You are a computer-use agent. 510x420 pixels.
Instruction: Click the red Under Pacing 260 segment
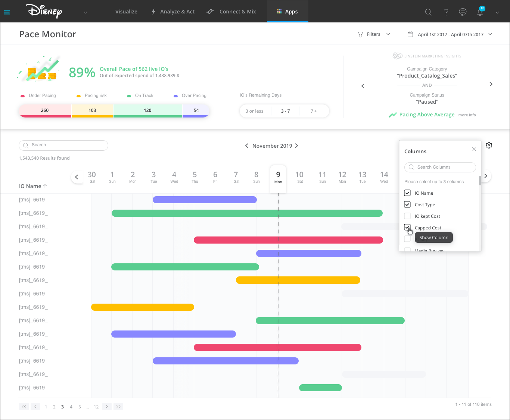45,110
